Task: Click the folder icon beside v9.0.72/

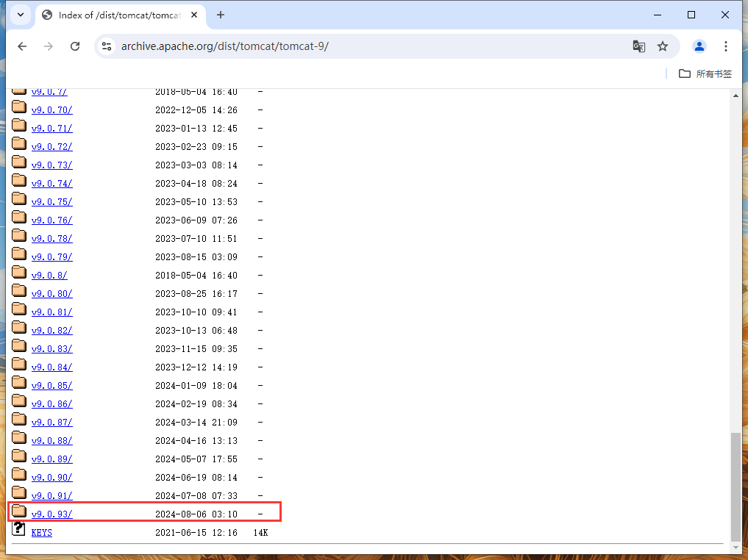Action: 19,143
